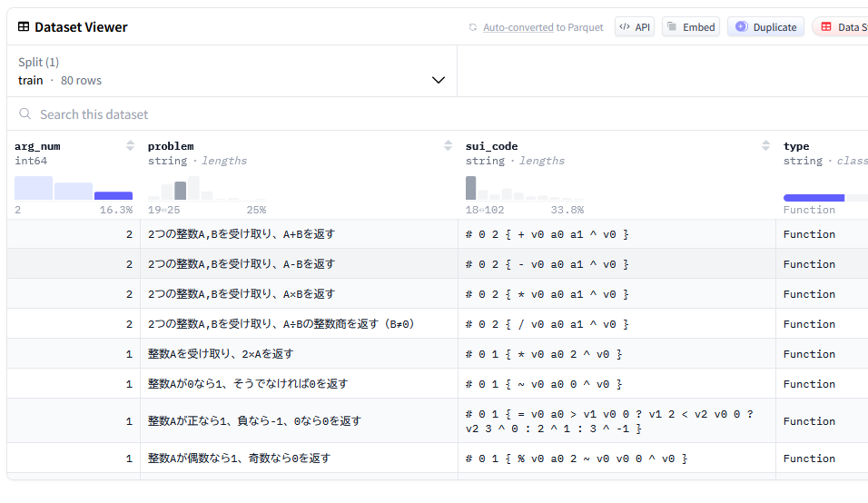
Task: Select the highlighted arg_num histogram bar 16.3%
Action: (113, 195)
